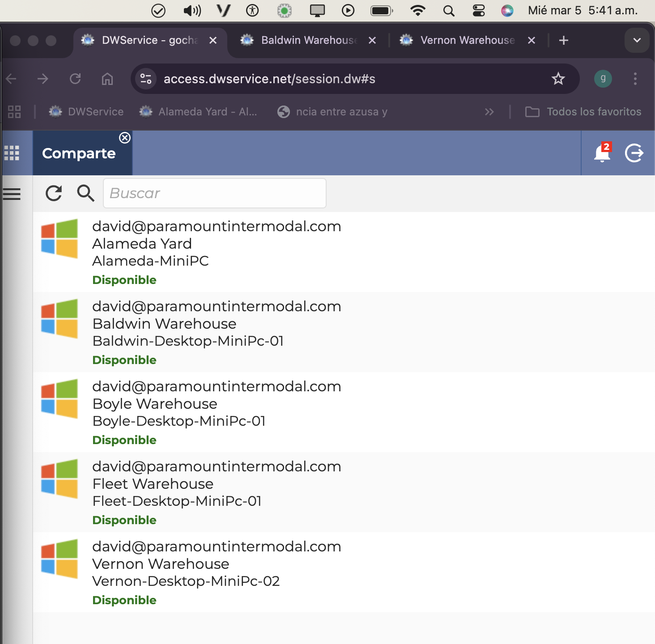655x644 pixels.
Task: Click the address bar URL
Action: pos(269,79)
